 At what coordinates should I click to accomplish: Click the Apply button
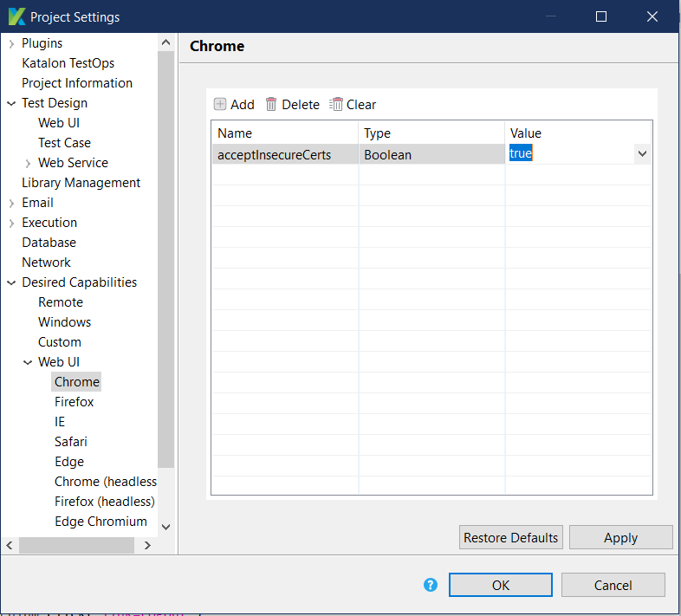pos(620,537)
